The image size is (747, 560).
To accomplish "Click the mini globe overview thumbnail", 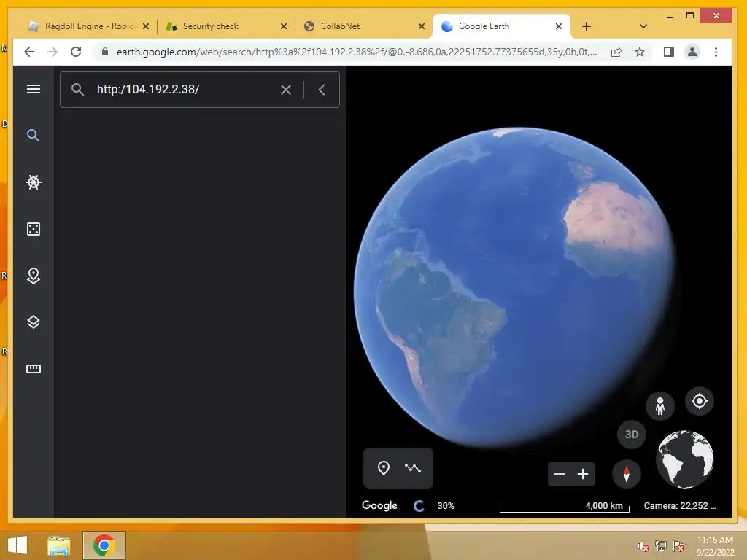I will [x=684, y=459].
